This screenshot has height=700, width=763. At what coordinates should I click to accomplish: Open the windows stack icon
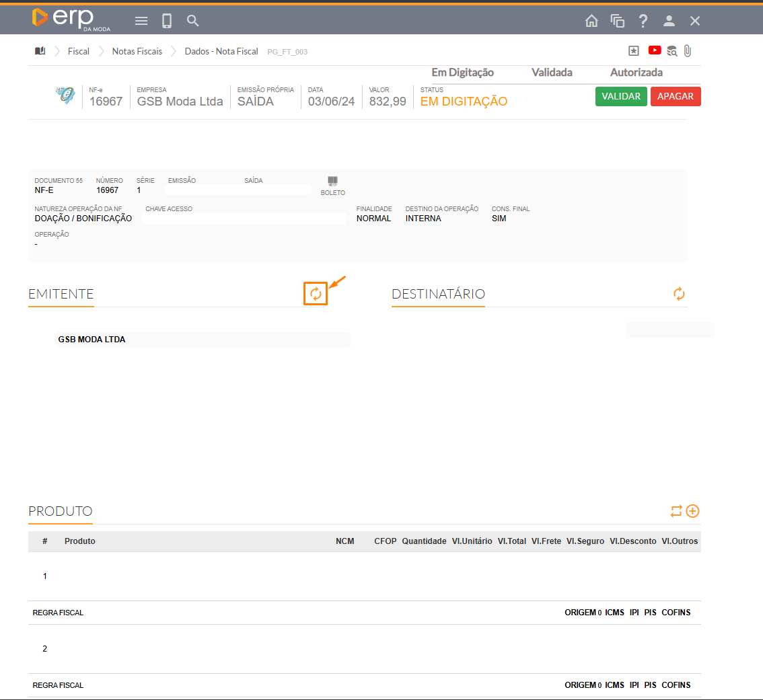(x=618, y=21)
